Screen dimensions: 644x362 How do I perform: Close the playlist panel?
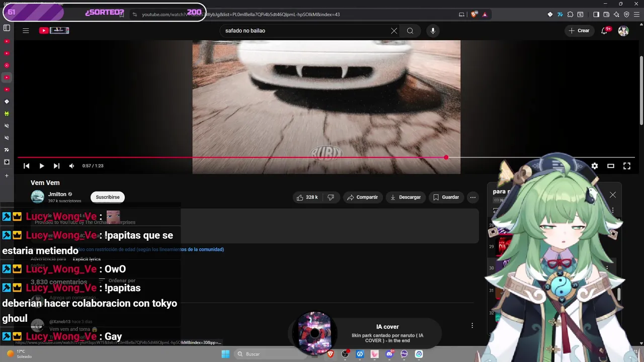coord(613,195)
